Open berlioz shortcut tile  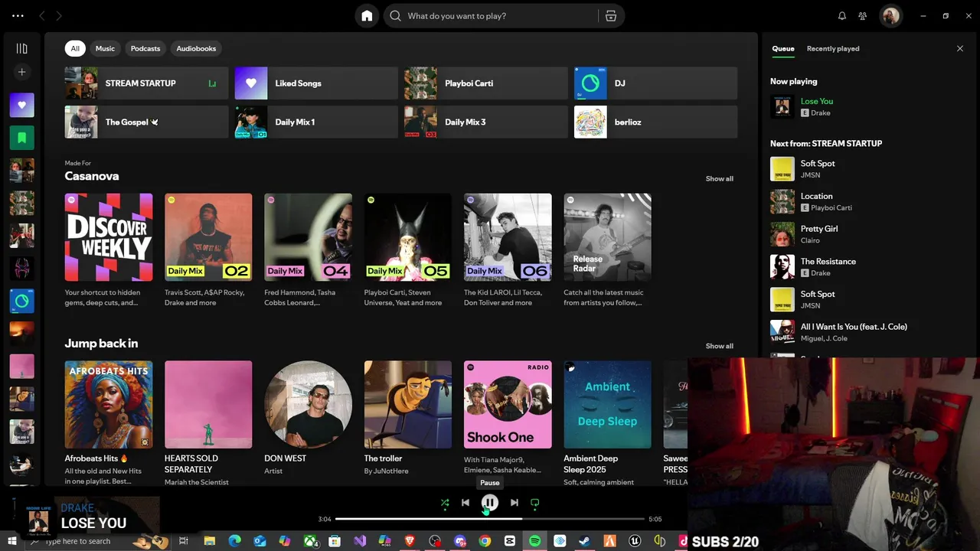coord(656,122)
